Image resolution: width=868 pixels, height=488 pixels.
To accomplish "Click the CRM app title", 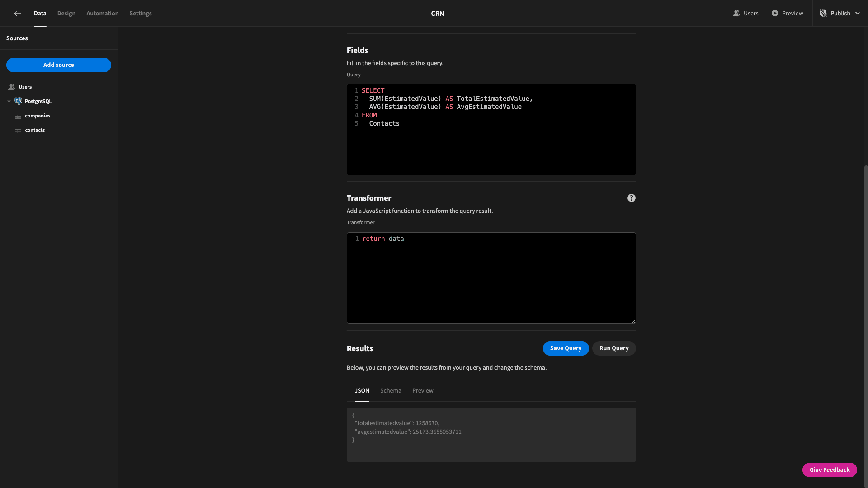I will (x=438, y=14).
